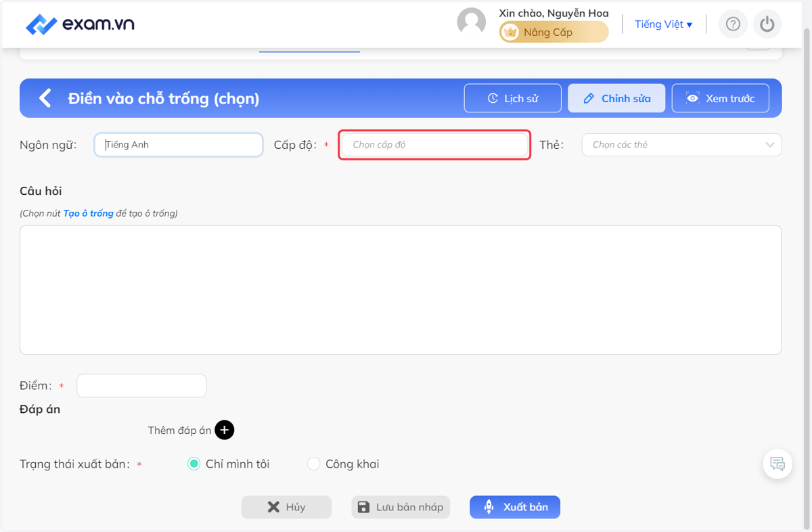Select the Chỉnh sửa edit tab
The image size is (812, 532).
[x=616, y=98]
